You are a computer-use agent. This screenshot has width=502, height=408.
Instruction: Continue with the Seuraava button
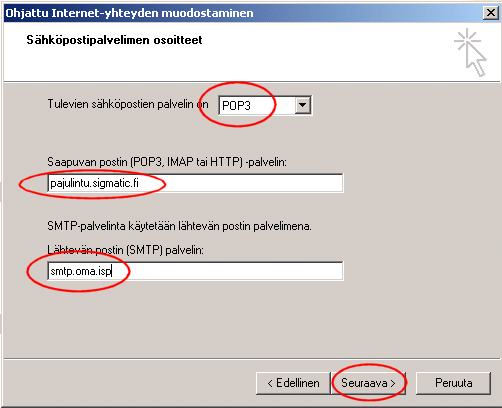(x=368, y=383)
